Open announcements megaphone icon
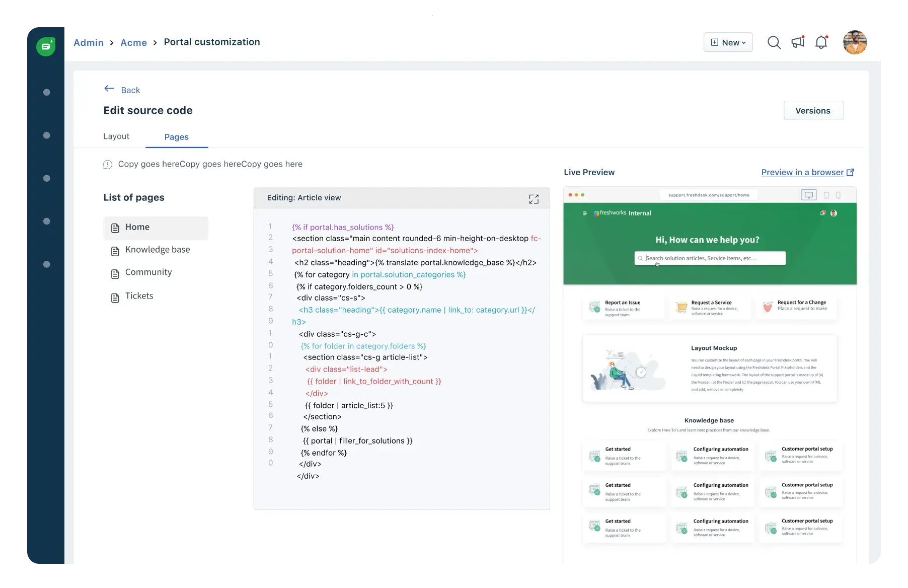The height and width of the screenshot is (588, 908). pyautogui.click(x=798, y=42)
